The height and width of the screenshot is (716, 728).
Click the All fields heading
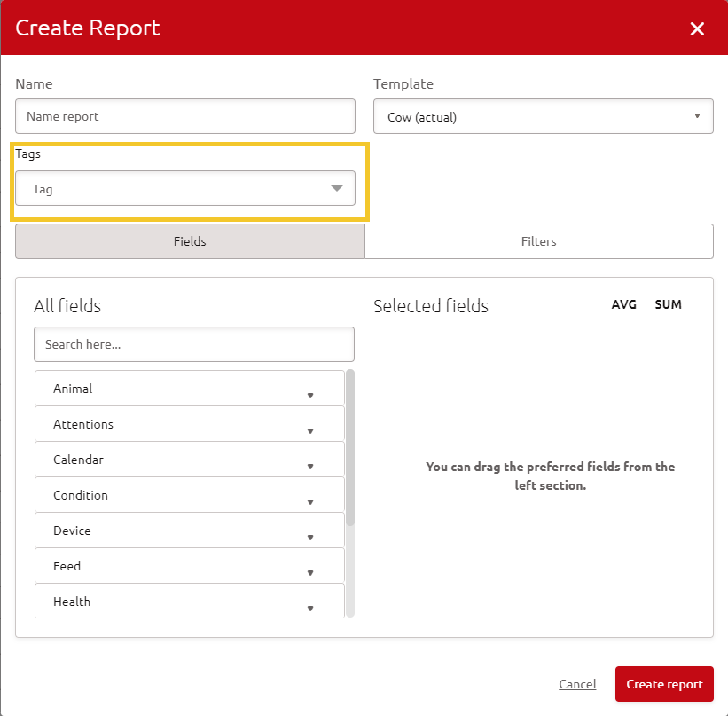[x=67, y=306]
